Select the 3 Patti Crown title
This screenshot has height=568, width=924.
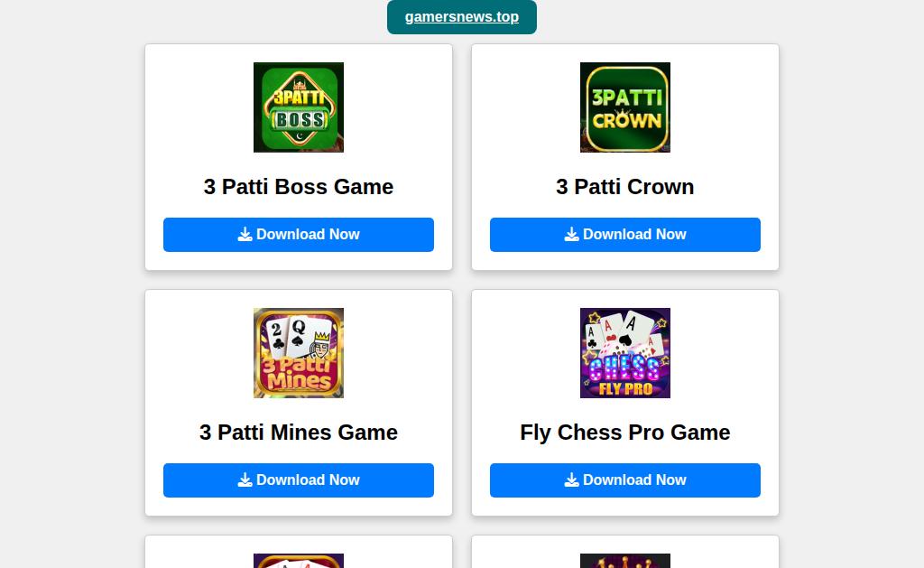pyautogui.click(x=624, y=187)
